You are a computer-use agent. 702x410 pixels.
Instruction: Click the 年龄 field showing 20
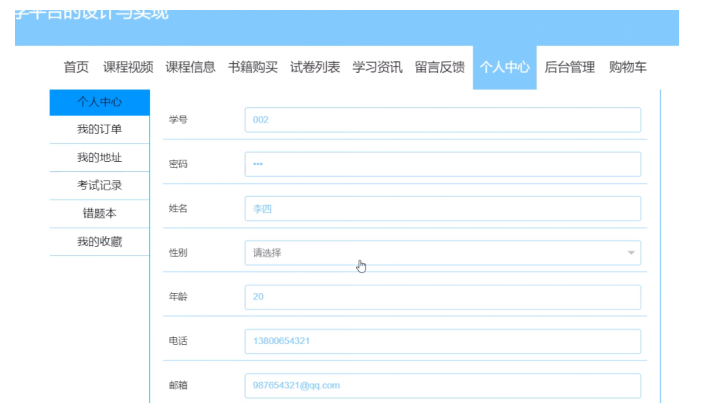point(443,297)
